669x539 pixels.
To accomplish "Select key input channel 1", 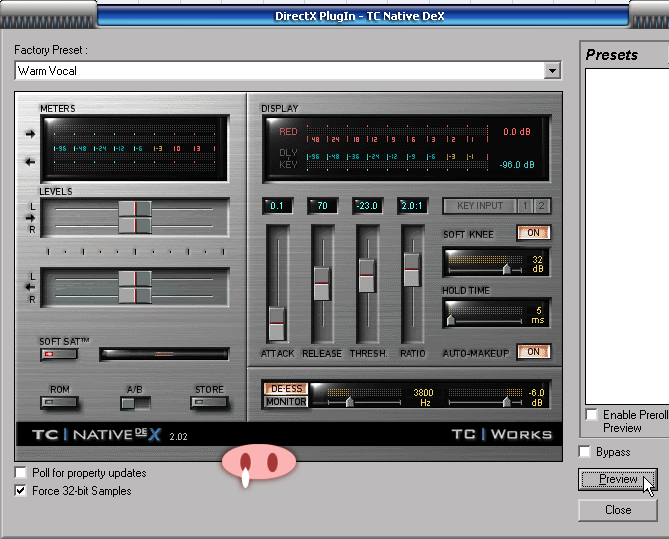I will click(525, 206).
